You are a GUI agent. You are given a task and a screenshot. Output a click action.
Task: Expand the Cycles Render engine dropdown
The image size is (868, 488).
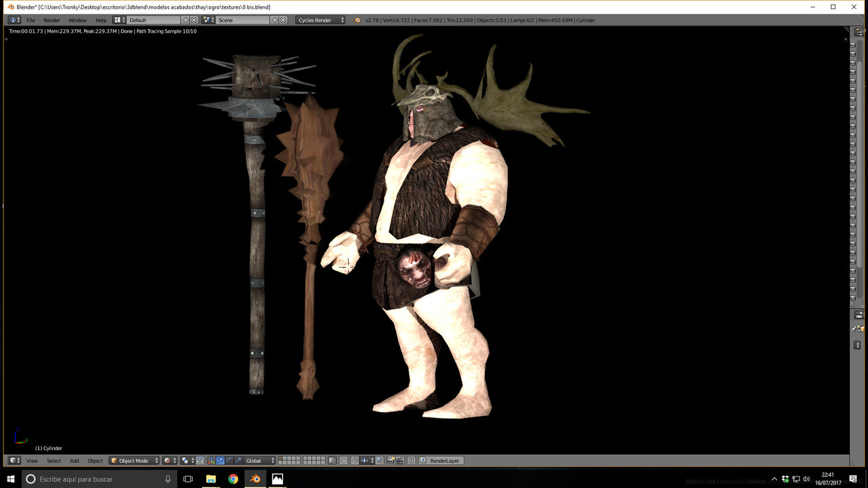(321, 20)
